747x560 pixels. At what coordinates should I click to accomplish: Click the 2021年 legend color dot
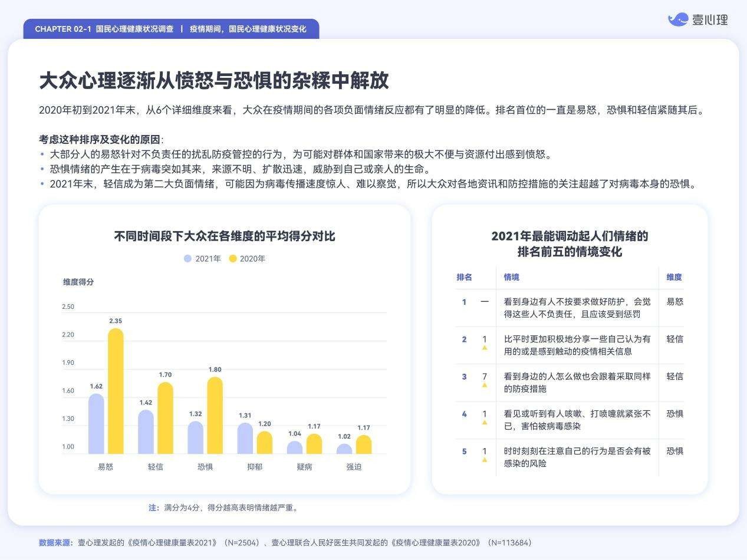(x=187, y=258)
